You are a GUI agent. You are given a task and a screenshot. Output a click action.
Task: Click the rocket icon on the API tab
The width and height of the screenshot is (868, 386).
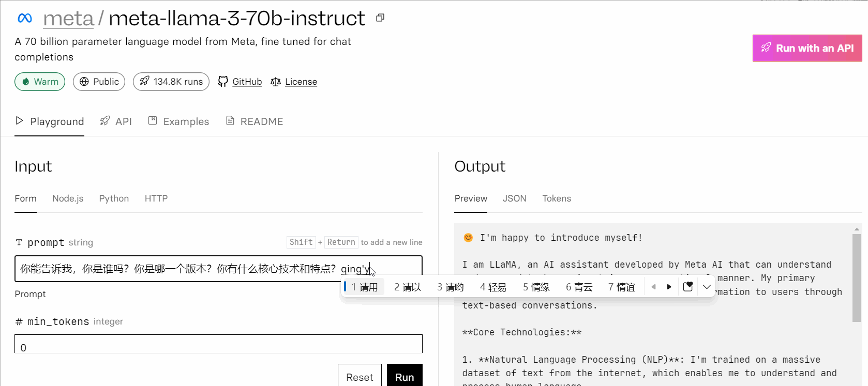pos(105,121)
